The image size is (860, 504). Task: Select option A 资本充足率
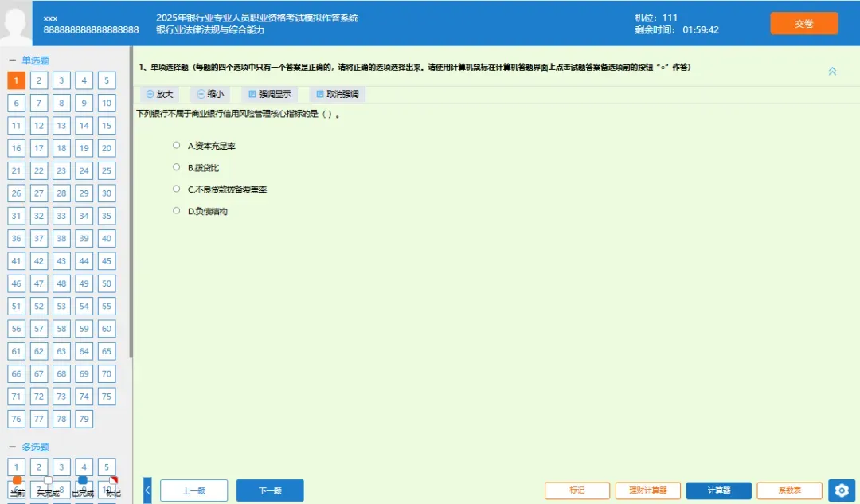[176, 146]
